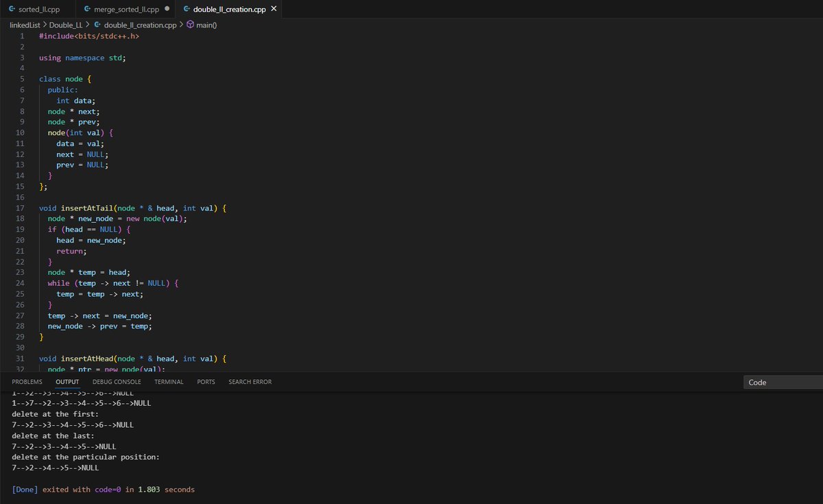Click 'temp = temp -> next;' statement
This screenshot has width=823, height=504.
click(x=100, y=293)
